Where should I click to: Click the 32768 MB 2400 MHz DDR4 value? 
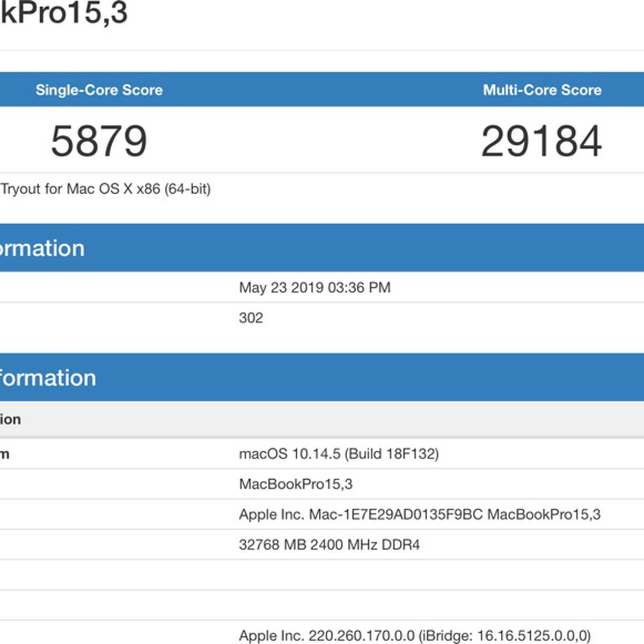329,545
